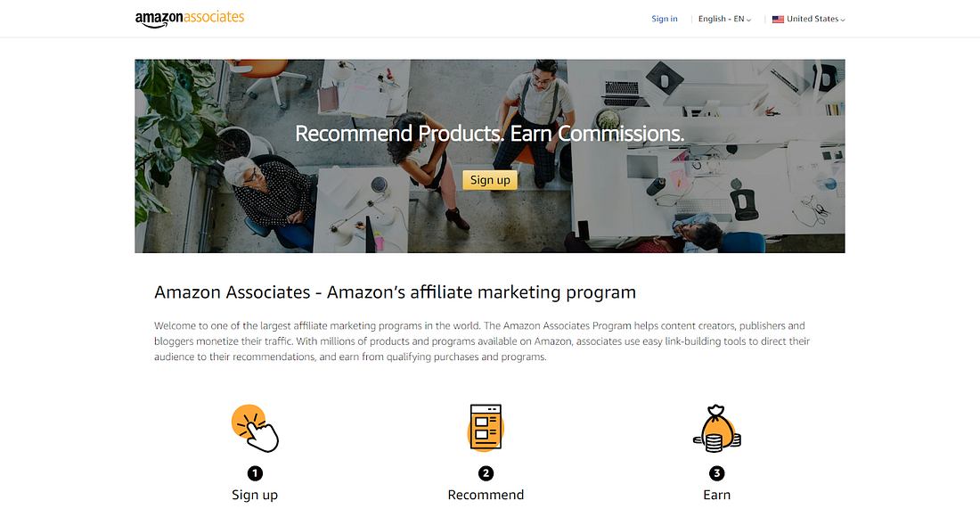The width and height of the screenshot is (980, 509).
Task: Click the number 2 circle badge
Action: pos(486,473)
